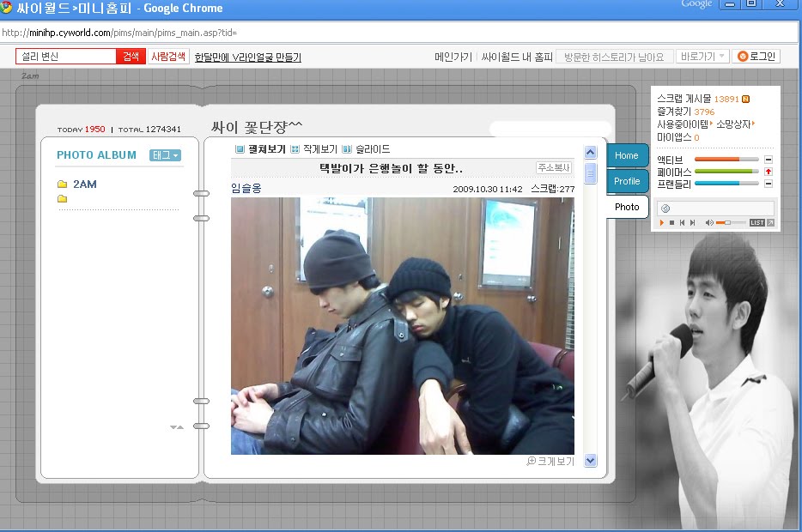Click the 2AM folder icon
Viewport: 802px width, 532px height.
[x=63, y=184]
